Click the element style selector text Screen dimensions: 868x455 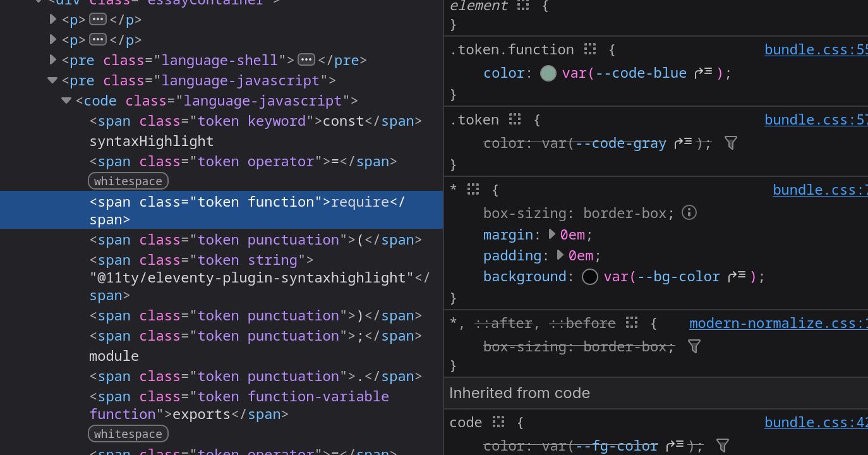click(478, 6)
